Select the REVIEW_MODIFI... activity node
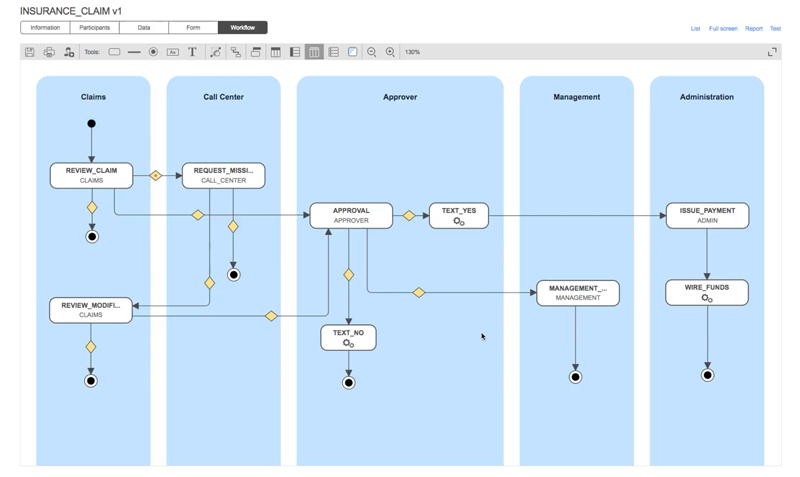The width and height of the screenshot is (800, 477). point(91,310)
